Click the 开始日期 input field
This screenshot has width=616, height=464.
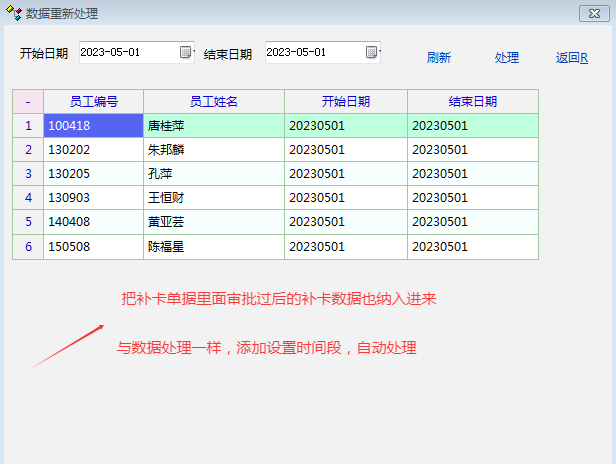click(x=127, y=53)
